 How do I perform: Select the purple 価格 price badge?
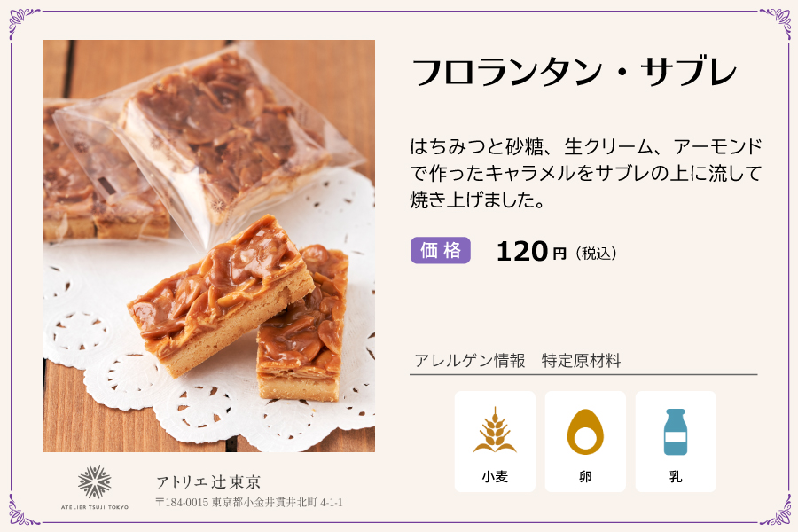click(x=440, y=251)
